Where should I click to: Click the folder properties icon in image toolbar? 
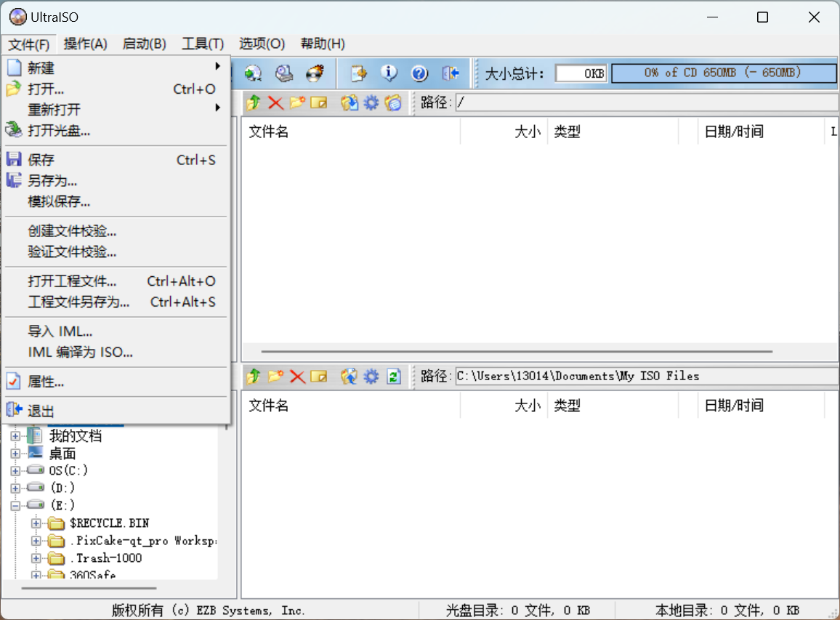pos(393,102)
